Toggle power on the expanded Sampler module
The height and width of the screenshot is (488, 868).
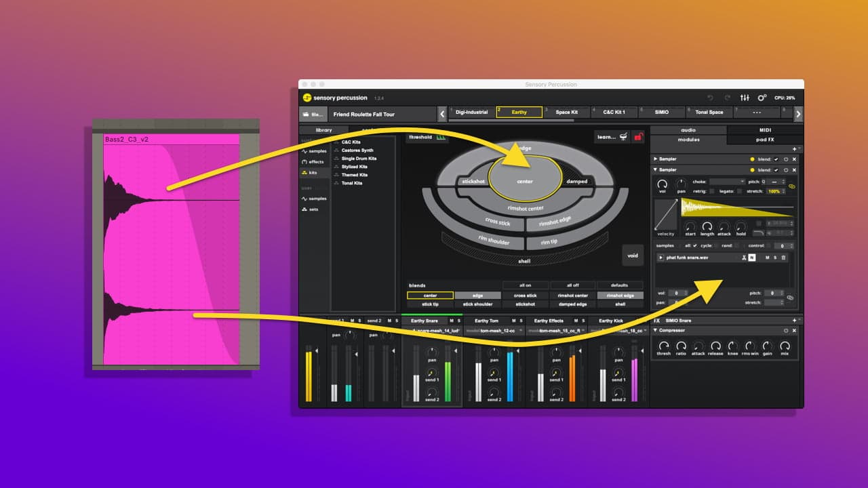pos(786,169)
